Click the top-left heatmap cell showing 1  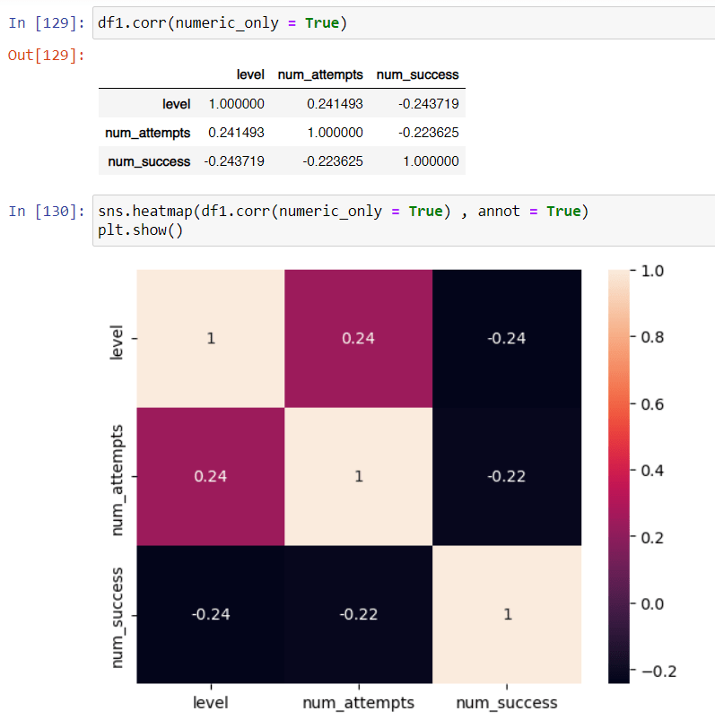click(211, 338)
